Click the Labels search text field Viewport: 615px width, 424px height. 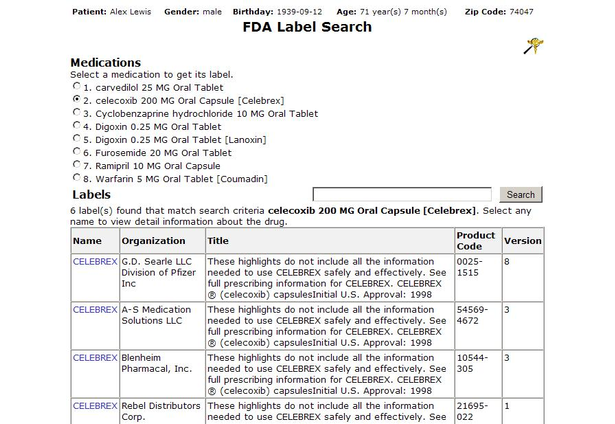tap(402, 195)
